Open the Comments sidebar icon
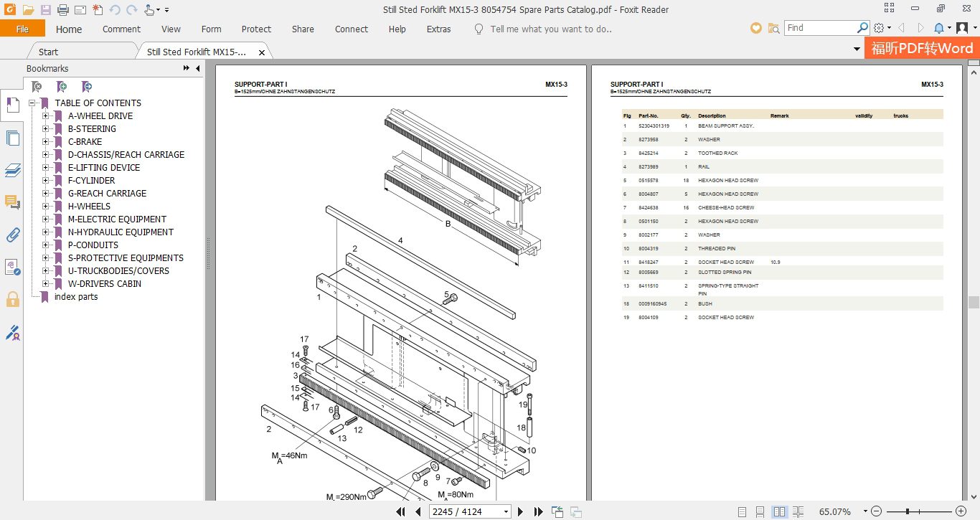Image resolution: width=980 pixels, height=520 pixels. tap(12, 202)
